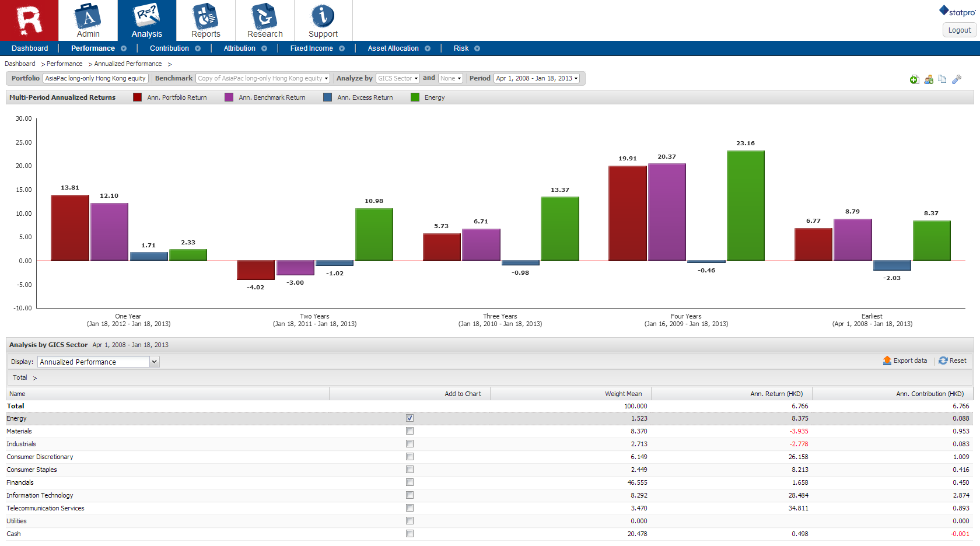Uncheck the Energy add-to-chart checkbox
This screenshot has width=980, height=546.
click(409, 418)
